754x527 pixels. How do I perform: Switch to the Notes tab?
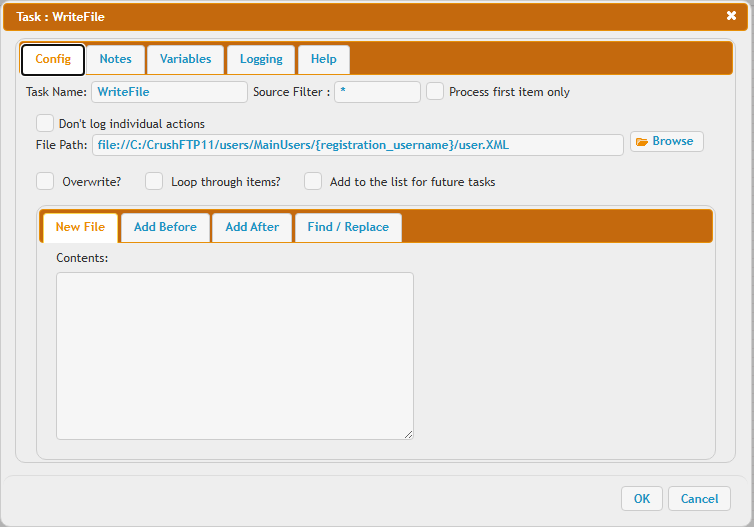(x=115, y=59)
